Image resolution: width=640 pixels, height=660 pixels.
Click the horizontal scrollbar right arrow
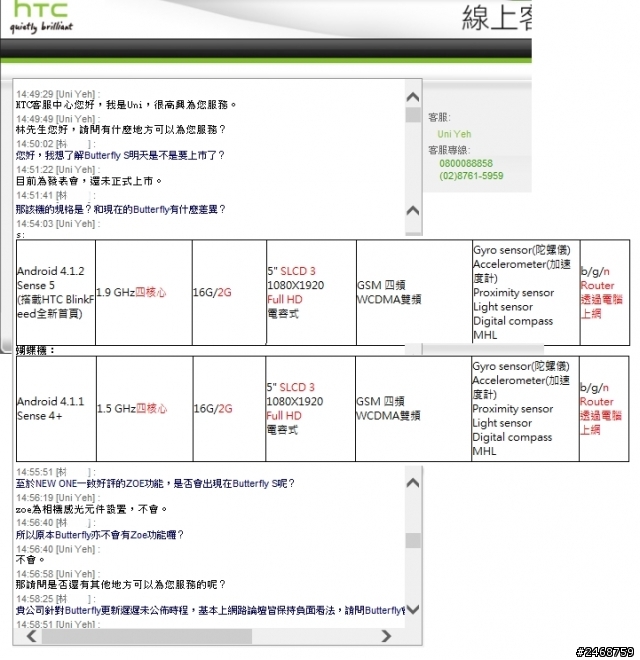386,636
